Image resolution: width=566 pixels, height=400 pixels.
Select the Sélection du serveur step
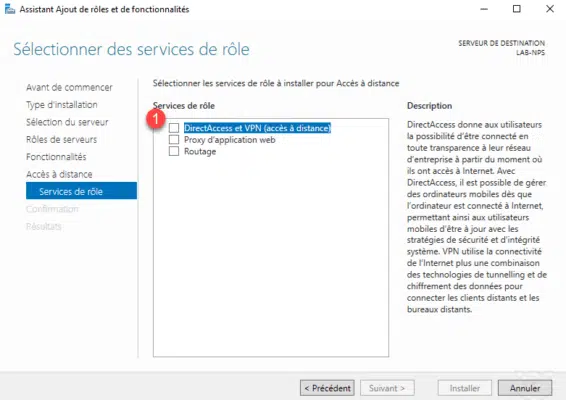(67, 122)
